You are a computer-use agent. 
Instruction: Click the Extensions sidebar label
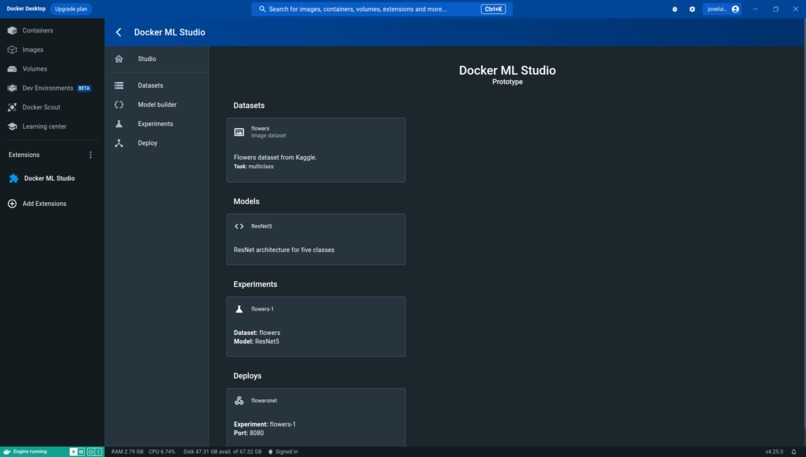24,155
